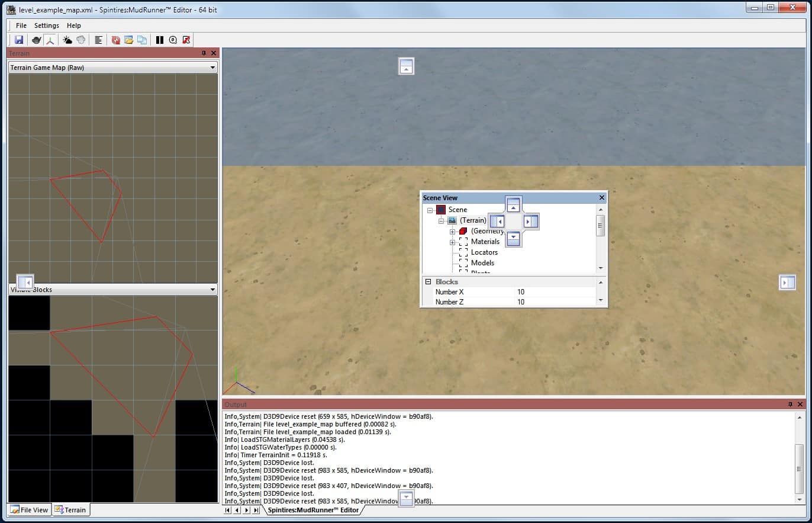Click the Q speech bubble icon
The height and width of the screenshot is (523, 812).
coord(173,40)
